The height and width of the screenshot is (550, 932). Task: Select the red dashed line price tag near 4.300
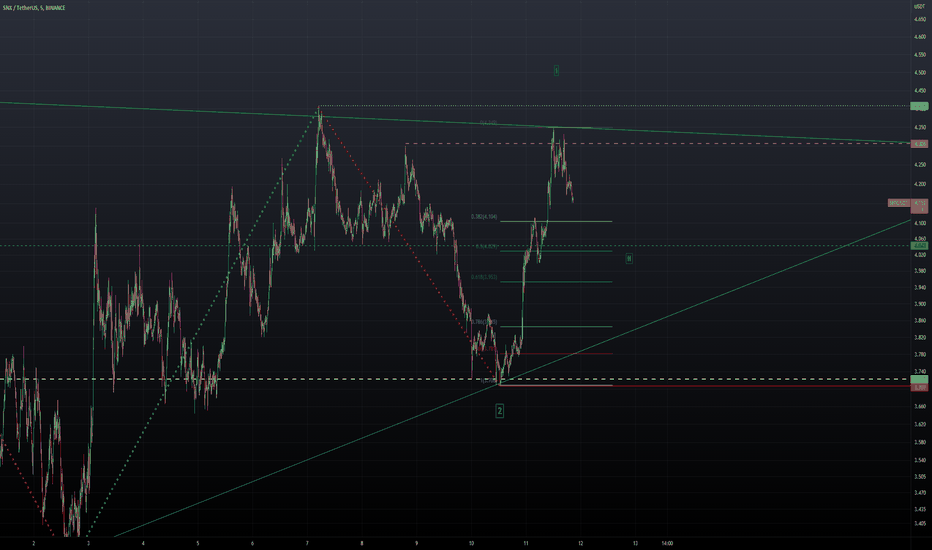[920, 144]
